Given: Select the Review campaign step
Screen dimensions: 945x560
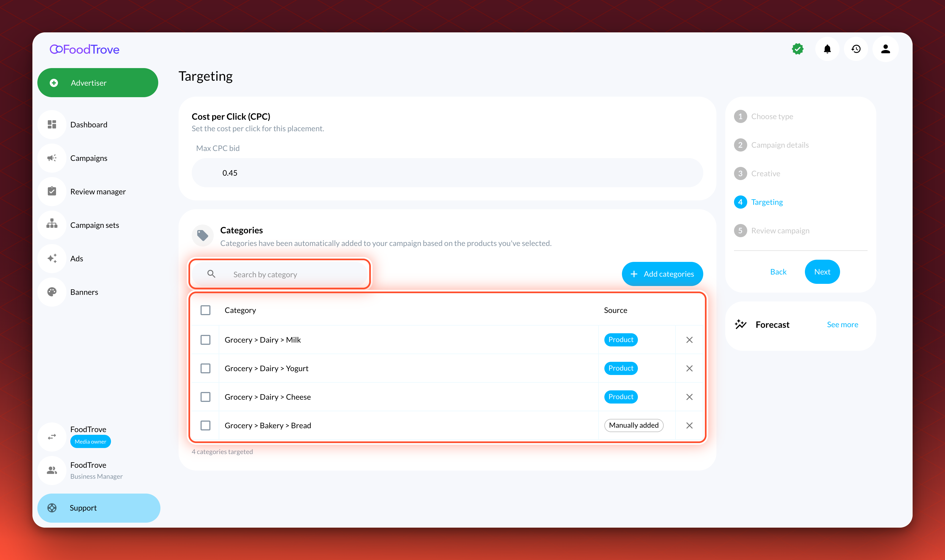Looking at the screenshot, I should pyautogui.click(x=772, y=231).
